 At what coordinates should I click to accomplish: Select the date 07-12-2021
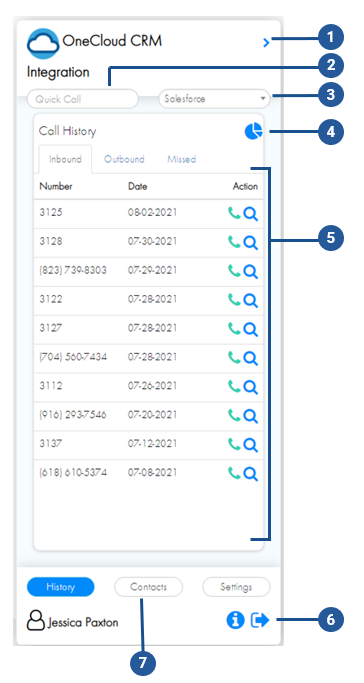[x=152, y=443]
